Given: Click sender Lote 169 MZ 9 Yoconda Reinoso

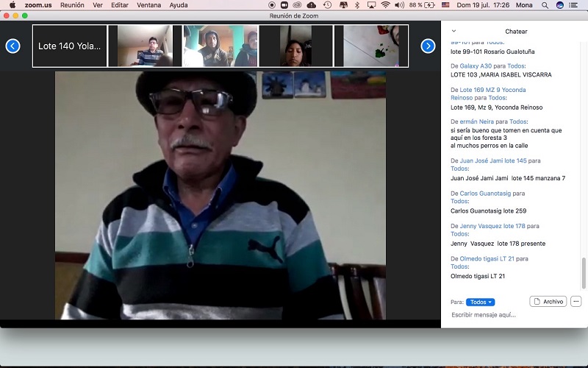Looking at the screenshot, I should point(488,94).
